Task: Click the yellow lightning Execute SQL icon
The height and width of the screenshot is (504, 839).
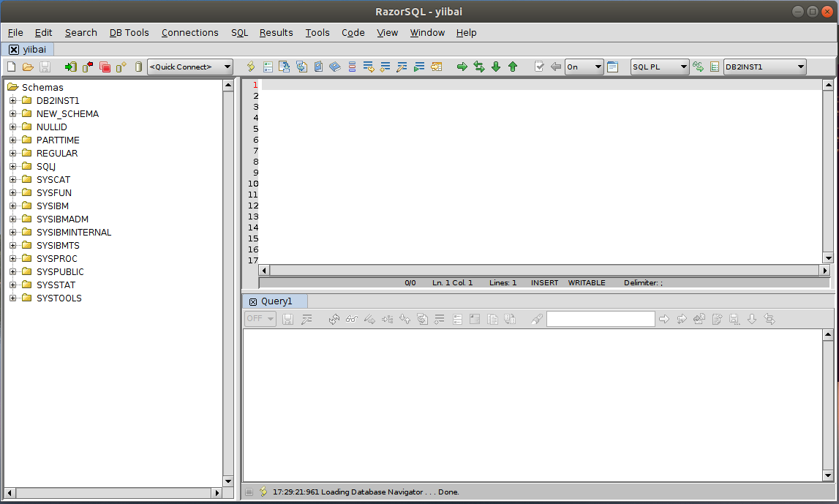Action: (251, 67)
